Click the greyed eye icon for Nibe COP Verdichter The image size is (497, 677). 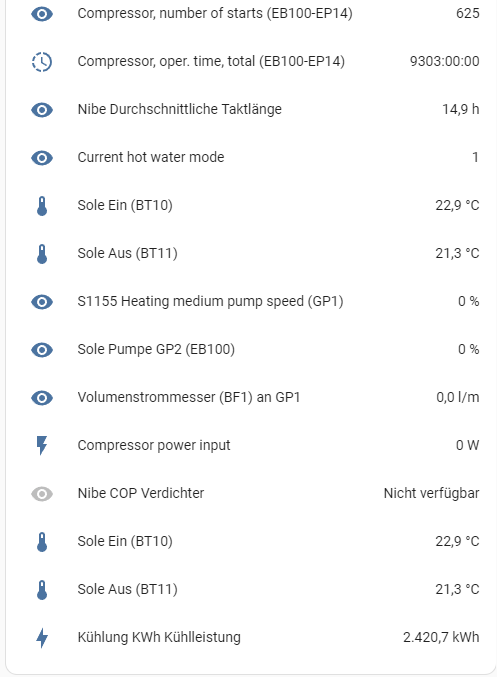[42, 494]
